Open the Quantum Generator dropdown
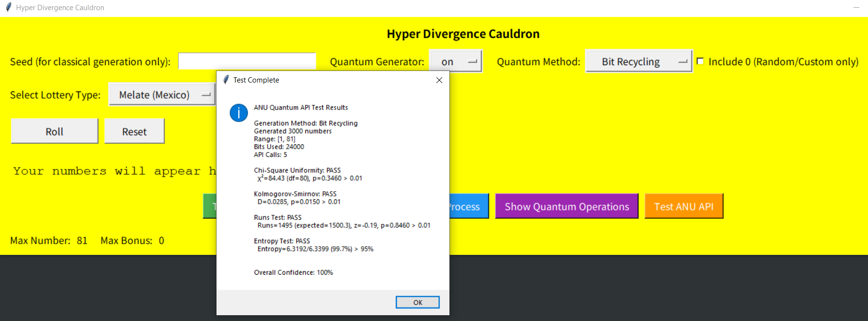868x321 pixels. coord(456,62)
